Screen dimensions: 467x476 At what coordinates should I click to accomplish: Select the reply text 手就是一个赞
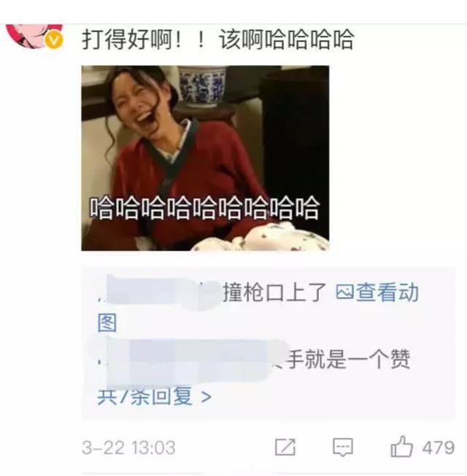click(349, 359)
